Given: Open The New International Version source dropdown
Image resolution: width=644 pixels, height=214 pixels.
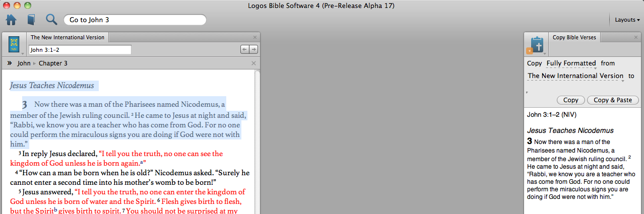Looking at the screenshot, I should [x=576, y=76].
